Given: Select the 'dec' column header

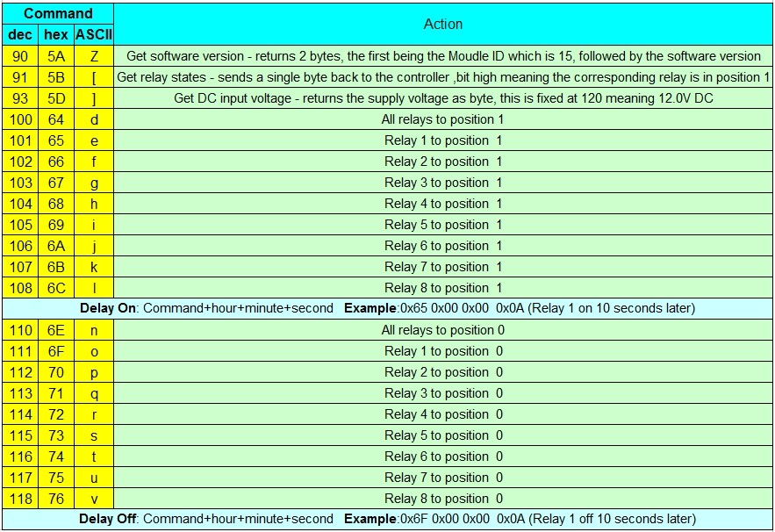Looking at the screenshot, I should click(20, 34).
